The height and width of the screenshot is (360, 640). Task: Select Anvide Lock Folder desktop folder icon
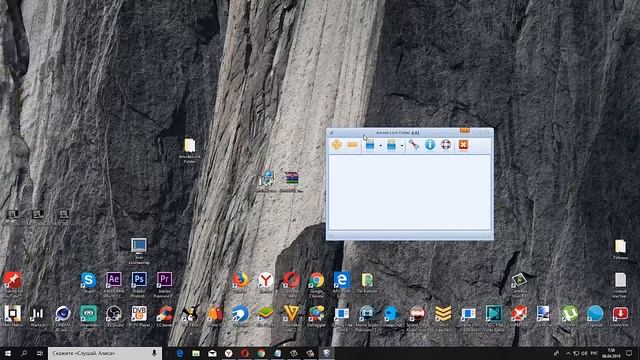coord(189,150)
